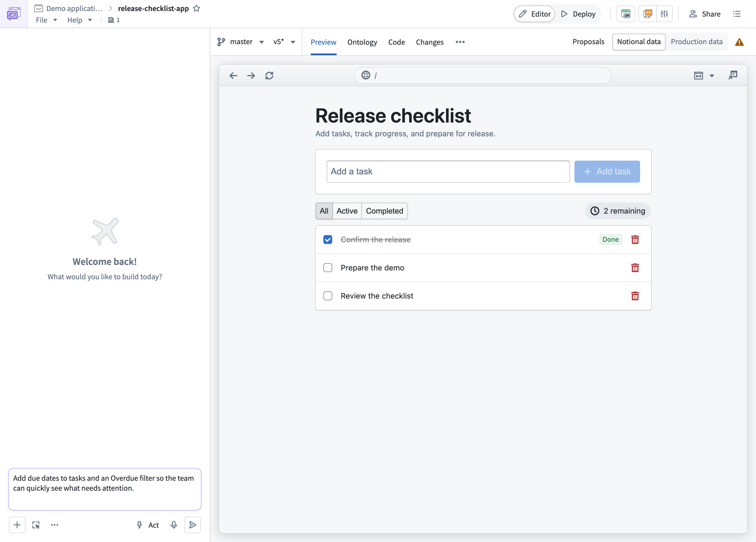Open the settings sliders icon
756x542 pixels.
pyautogui.click(x=664, y=14)
